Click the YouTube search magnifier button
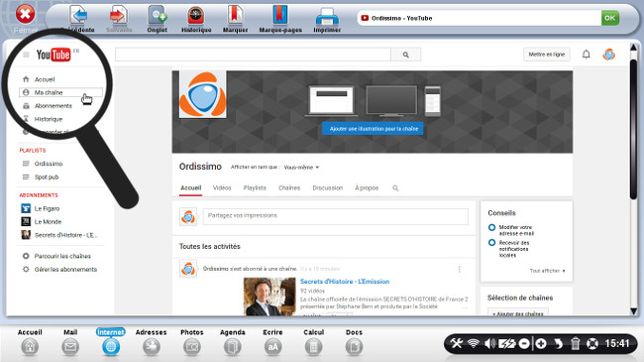 [x=406, y=55]
